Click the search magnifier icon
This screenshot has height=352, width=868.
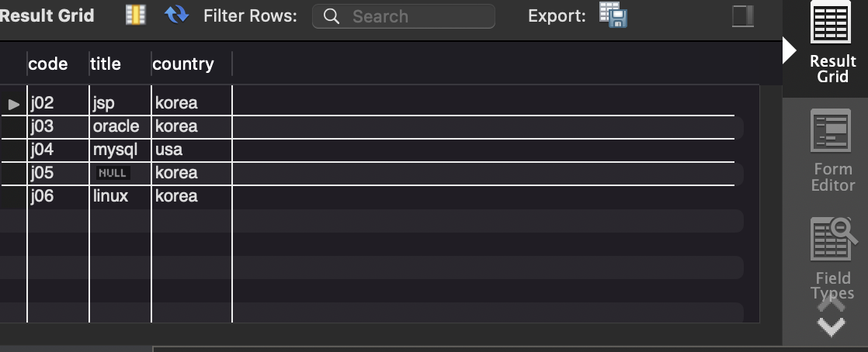coord(332,16)
